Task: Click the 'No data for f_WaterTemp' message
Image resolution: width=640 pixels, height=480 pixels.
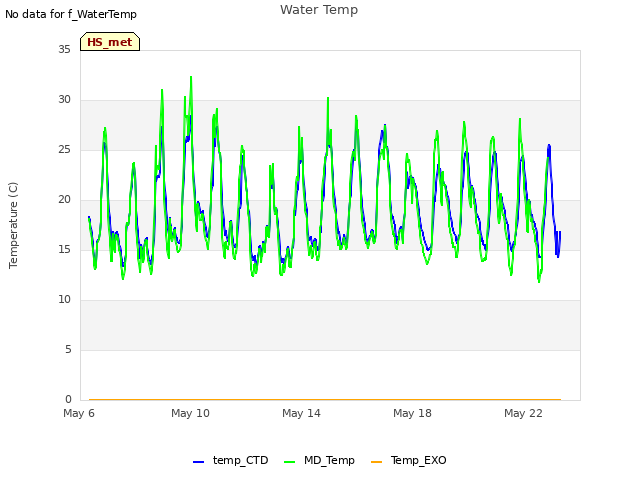Action: [x=71, y=14]
